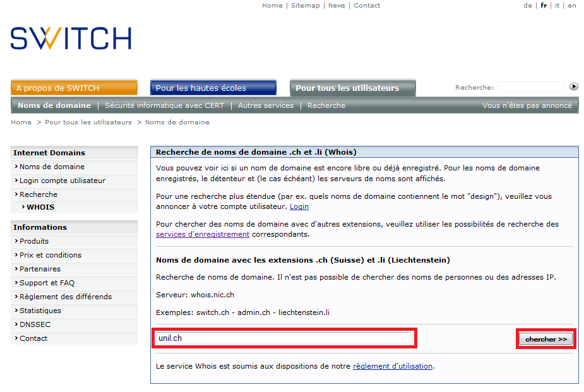Open 'Login compte utilisateur' in sidebar
Screen dimensions: 584x392
tap(74, 181)
